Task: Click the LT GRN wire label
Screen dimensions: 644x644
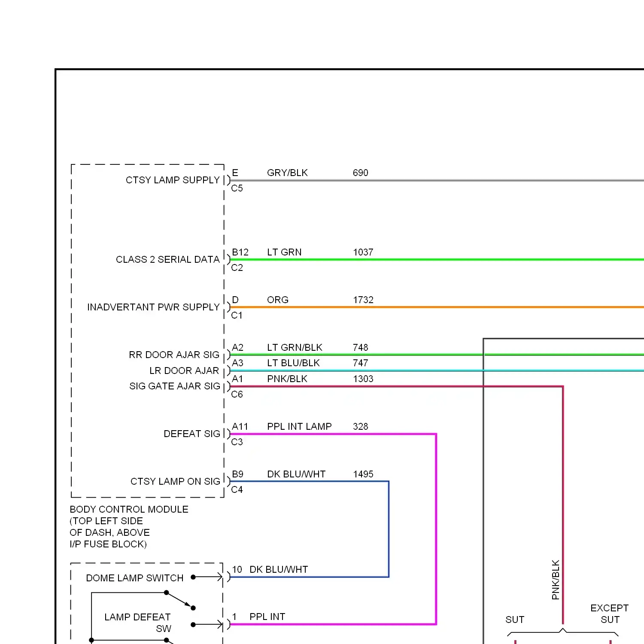Action: pos(284,252)
